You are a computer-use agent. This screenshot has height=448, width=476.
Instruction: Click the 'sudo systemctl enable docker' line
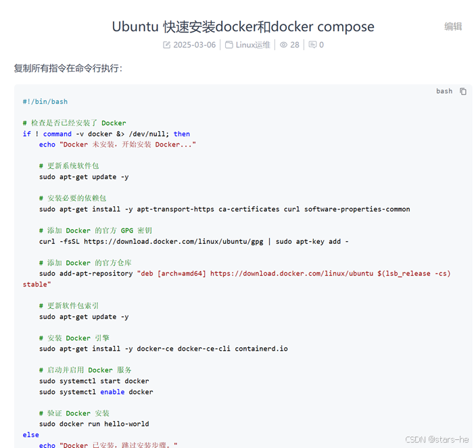coord(96,392)
